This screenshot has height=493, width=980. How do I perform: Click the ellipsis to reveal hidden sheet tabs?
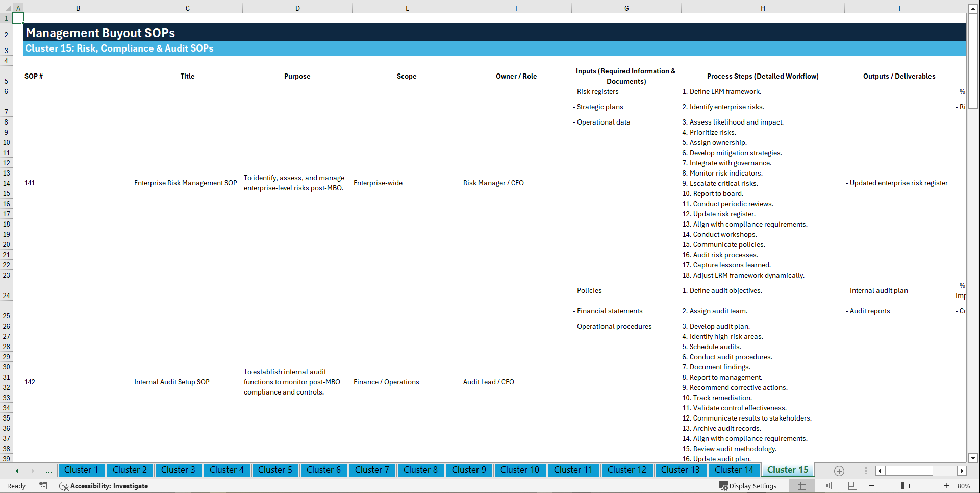(48, 471)
